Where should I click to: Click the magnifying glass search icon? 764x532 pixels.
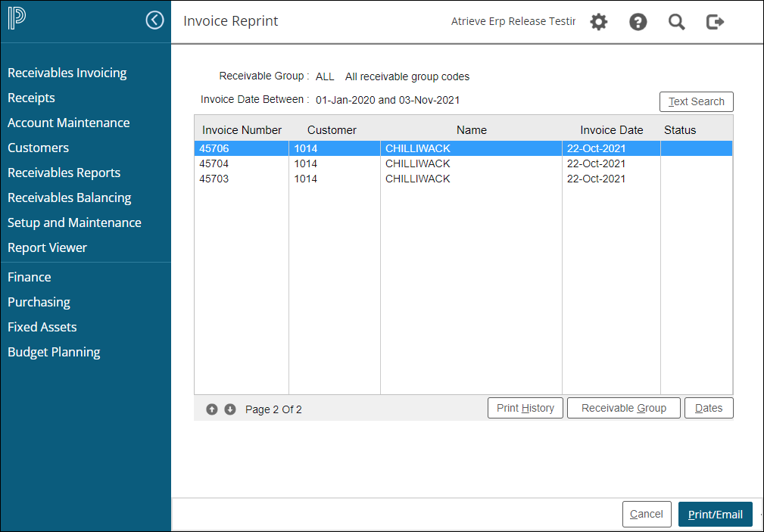click(676, 22)
